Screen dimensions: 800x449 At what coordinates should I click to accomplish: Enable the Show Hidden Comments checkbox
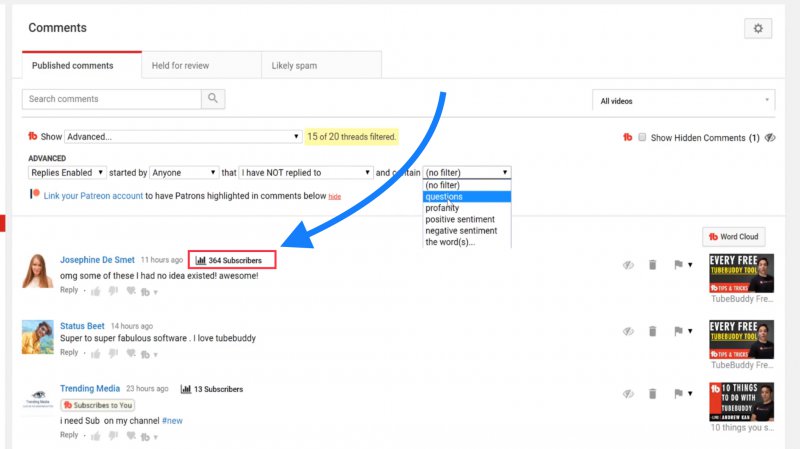click(642, 138)
